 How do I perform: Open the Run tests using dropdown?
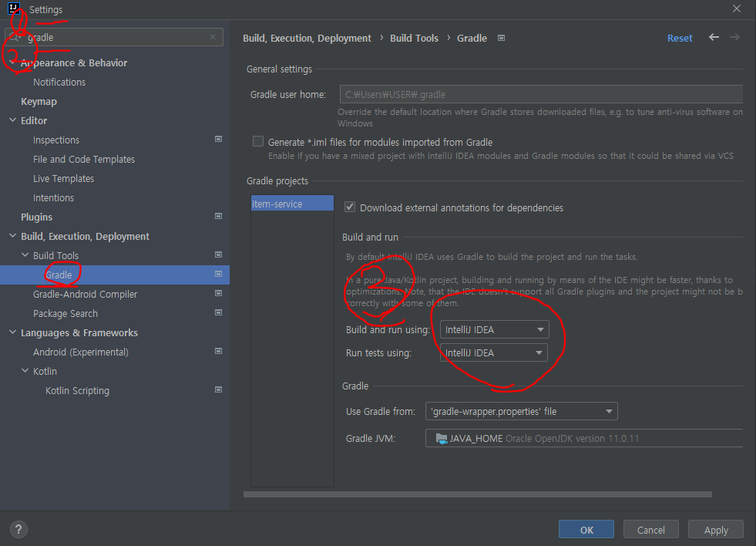[494, 352]
